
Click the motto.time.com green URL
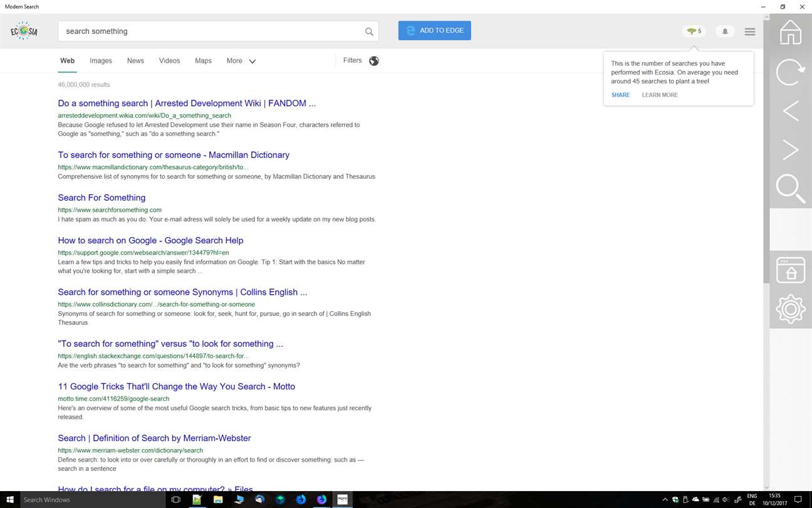113,399
